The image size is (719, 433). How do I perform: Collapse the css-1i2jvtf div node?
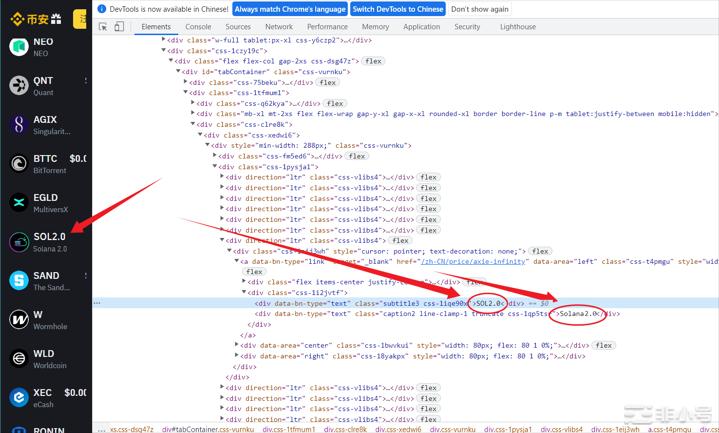pyautogui.click(x=244, y=292)
